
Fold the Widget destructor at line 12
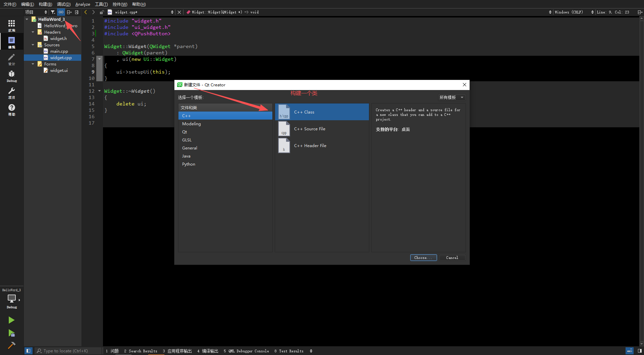[99, 91]
